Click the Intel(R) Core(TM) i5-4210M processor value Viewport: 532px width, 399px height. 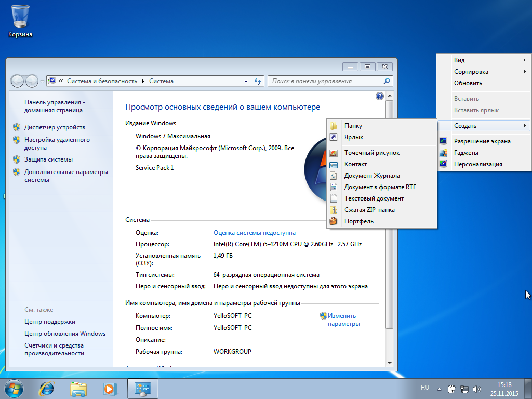(x=287, y=244)
